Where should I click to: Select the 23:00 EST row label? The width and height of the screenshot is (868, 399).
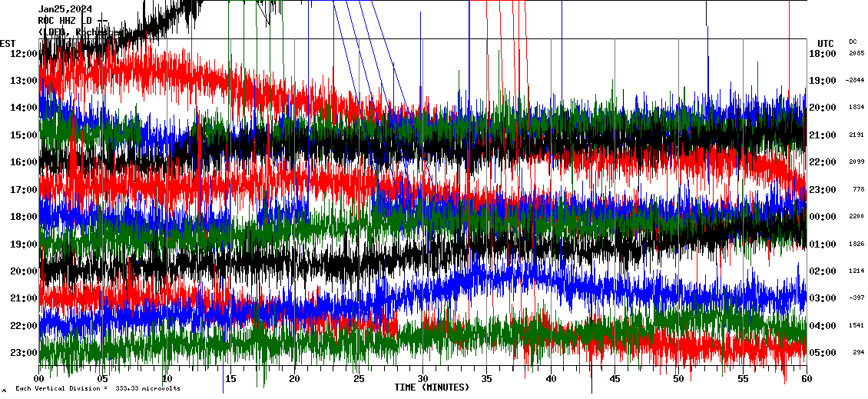[x=23, y=353]
